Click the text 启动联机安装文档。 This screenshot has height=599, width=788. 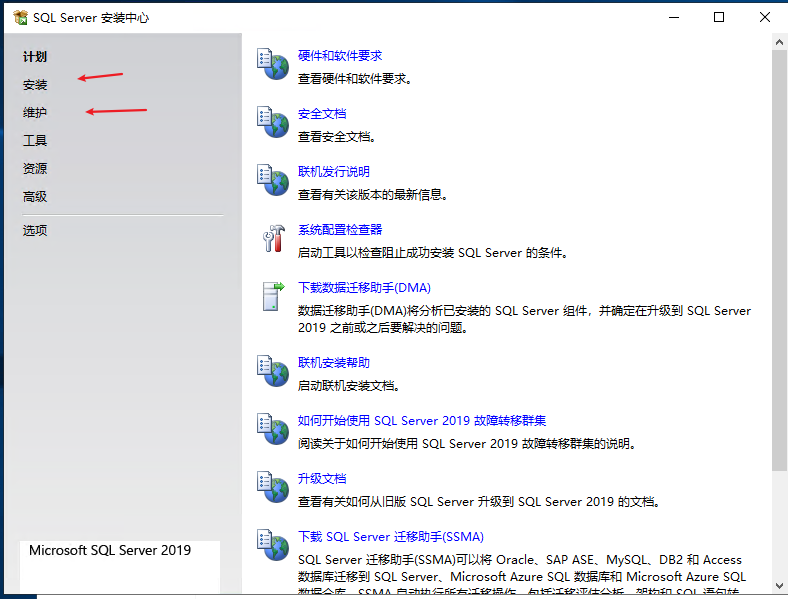(349, 386)
